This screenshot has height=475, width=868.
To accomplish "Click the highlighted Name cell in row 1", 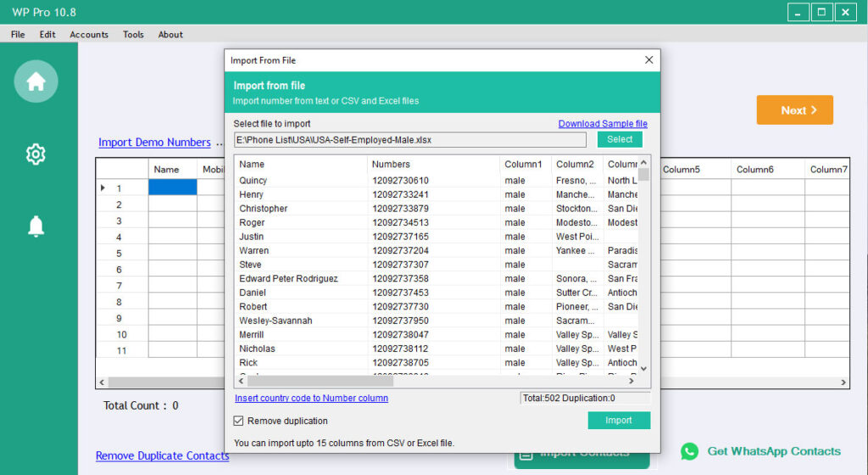I will [173, 187].
